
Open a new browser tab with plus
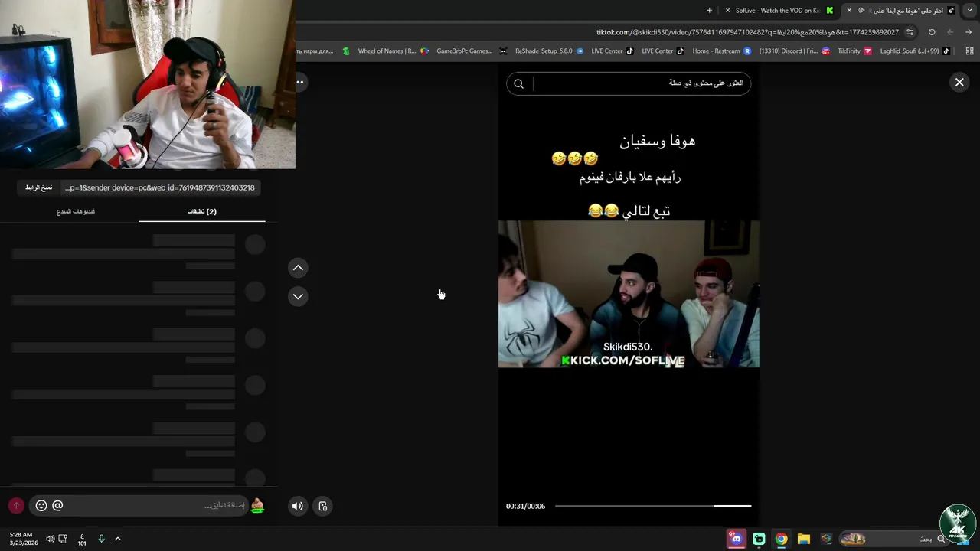pos(709,11)
